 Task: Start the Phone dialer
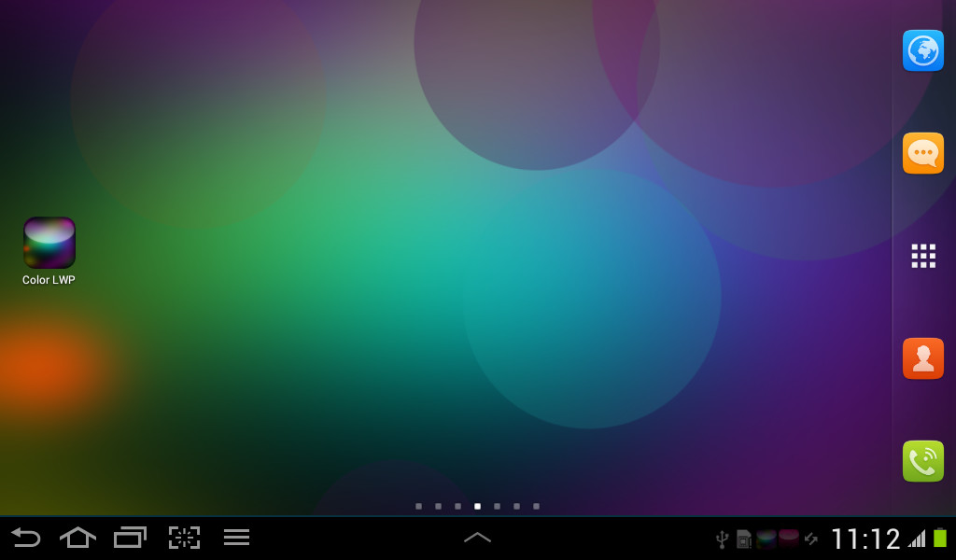pyautogui.click(x=922, y=460)
